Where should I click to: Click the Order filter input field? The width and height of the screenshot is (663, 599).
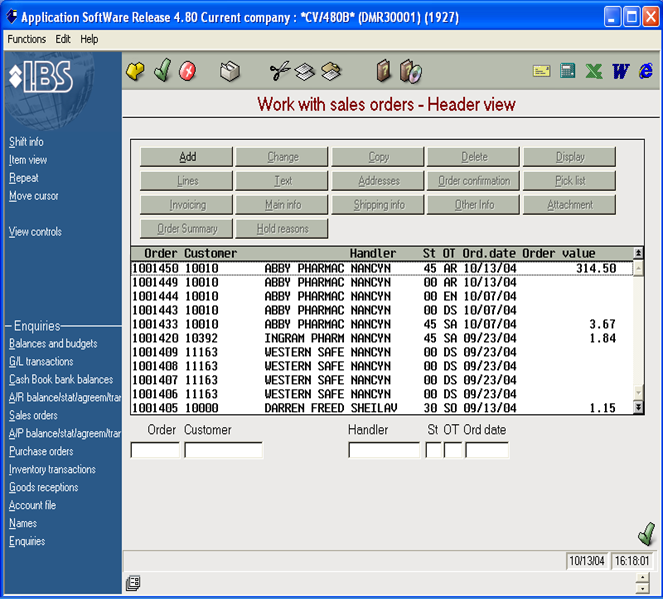(x=155, y=450)
